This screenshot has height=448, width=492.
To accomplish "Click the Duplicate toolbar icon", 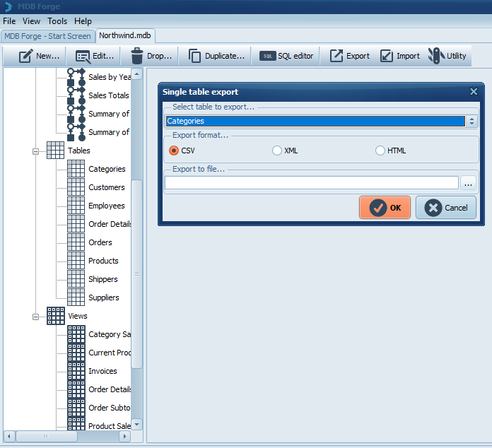I will coord(195,56).
